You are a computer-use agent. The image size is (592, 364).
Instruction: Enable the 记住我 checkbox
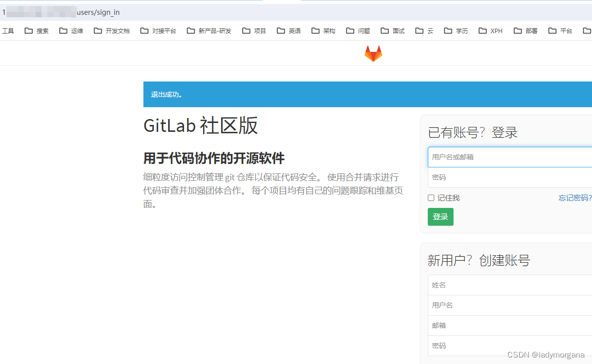(431, 198)
